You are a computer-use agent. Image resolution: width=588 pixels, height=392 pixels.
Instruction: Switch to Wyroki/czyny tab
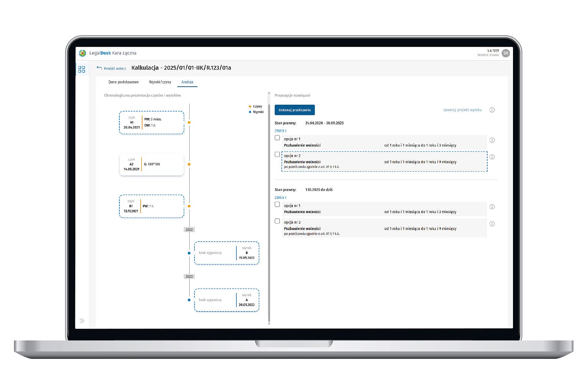coord(160,82)
